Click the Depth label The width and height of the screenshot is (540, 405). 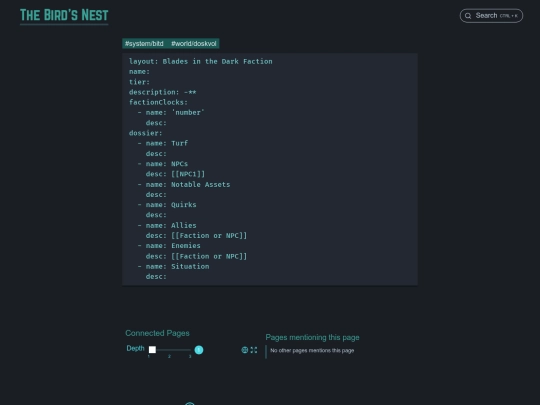(x=135, y=349)
